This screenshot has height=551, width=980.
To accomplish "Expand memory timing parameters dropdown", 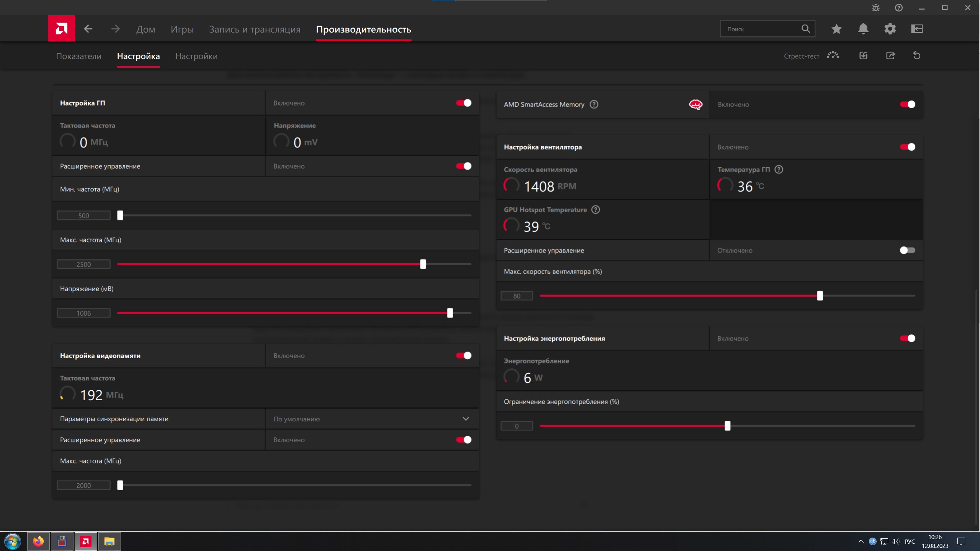I will coord(465,419).
